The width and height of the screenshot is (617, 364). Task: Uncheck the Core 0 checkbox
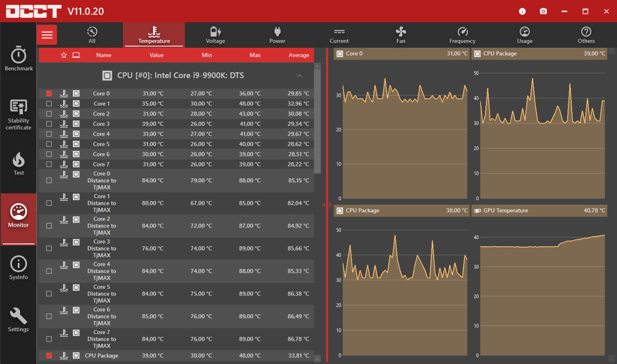pos(49,94)
